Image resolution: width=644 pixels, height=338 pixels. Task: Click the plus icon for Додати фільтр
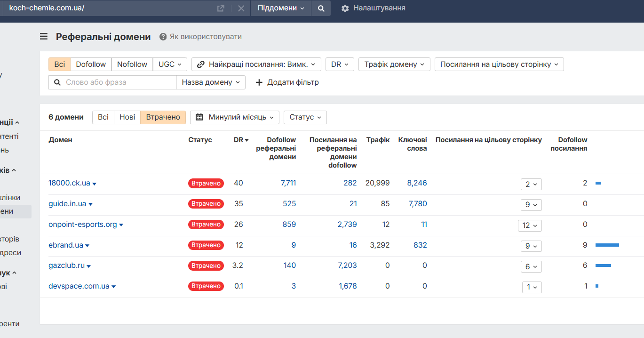(x=259, y=82)
